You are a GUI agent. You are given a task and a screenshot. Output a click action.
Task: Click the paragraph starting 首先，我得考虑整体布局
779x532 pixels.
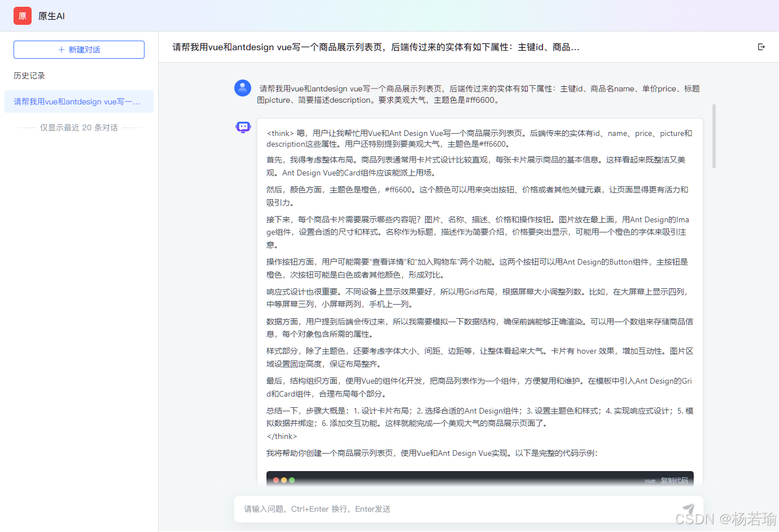pyautogui.click(x=476, y=166)
